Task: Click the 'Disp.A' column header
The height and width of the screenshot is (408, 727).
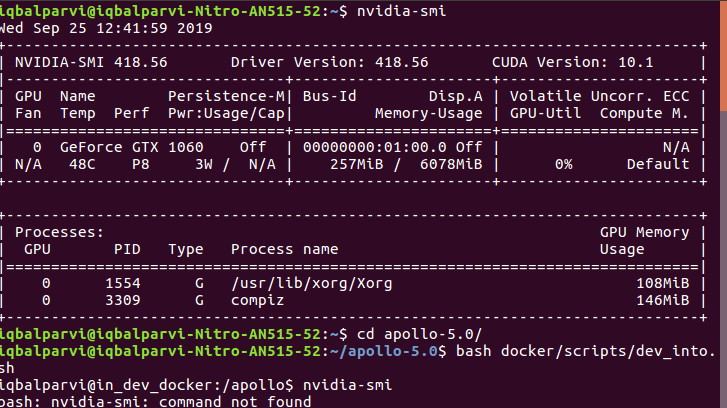Action: click(x=455, y=96)
